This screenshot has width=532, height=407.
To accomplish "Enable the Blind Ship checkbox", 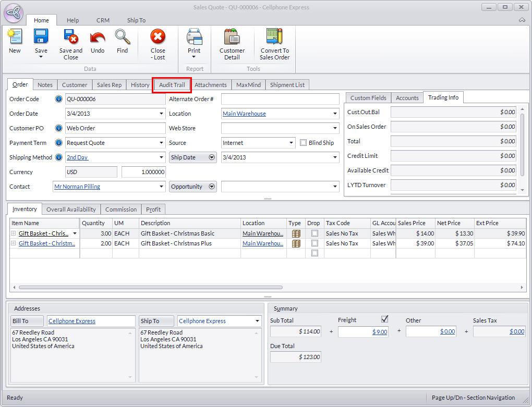I will [x=304, y=143].
